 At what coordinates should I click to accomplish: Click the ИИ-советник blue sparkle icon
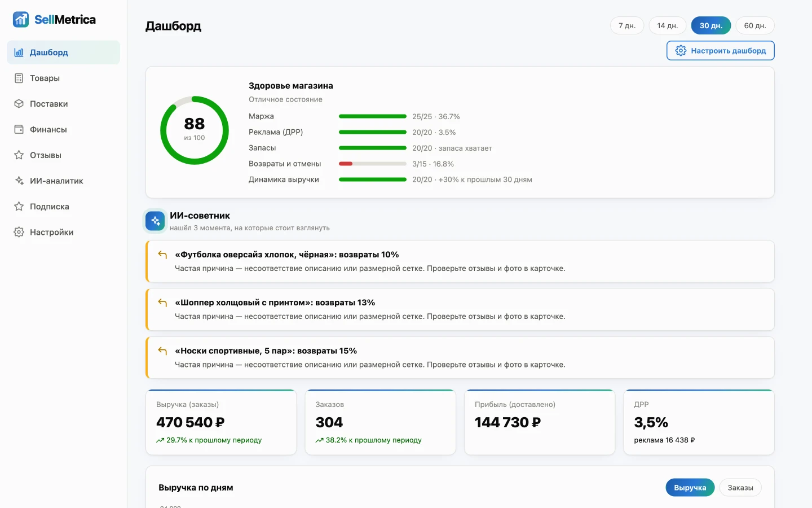point(155,221)
